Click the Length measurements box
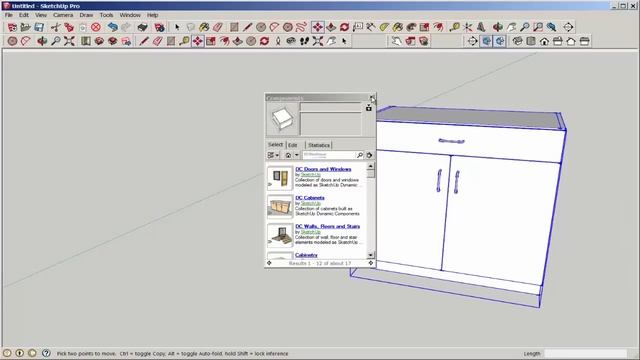Screen dimensions: 640x360 (586, 353)
